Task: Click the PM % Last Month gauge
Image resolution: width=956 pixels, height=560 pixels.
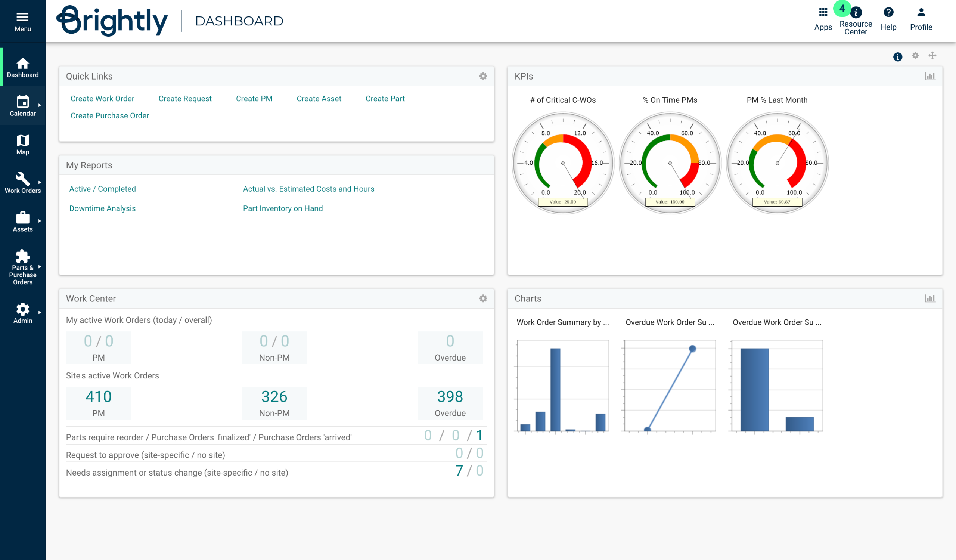Action: coord(777,163)
